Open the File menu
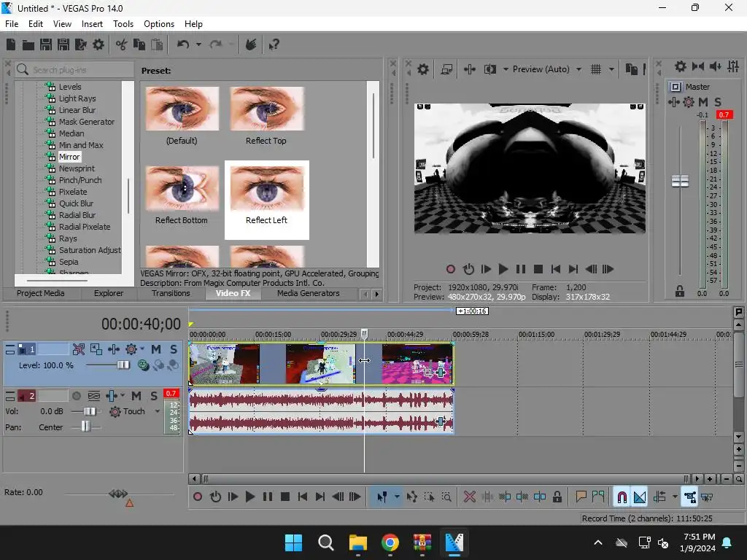This screenshot has height=560, width=747. point(12,24)
